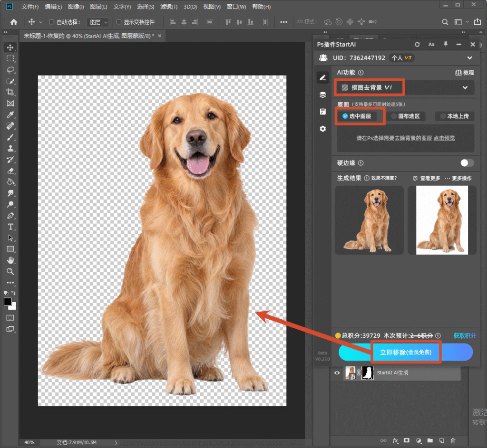Viewport: 487px width, 448px height.
Task: Open the 图层 auto-select dropdown
Action: [x=98, y=22]
